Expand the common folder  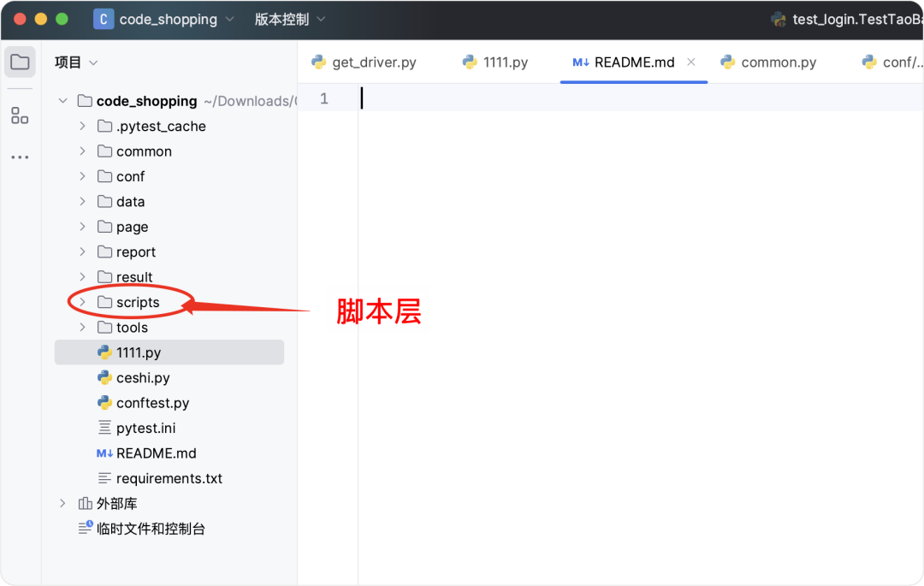[80, 151]
